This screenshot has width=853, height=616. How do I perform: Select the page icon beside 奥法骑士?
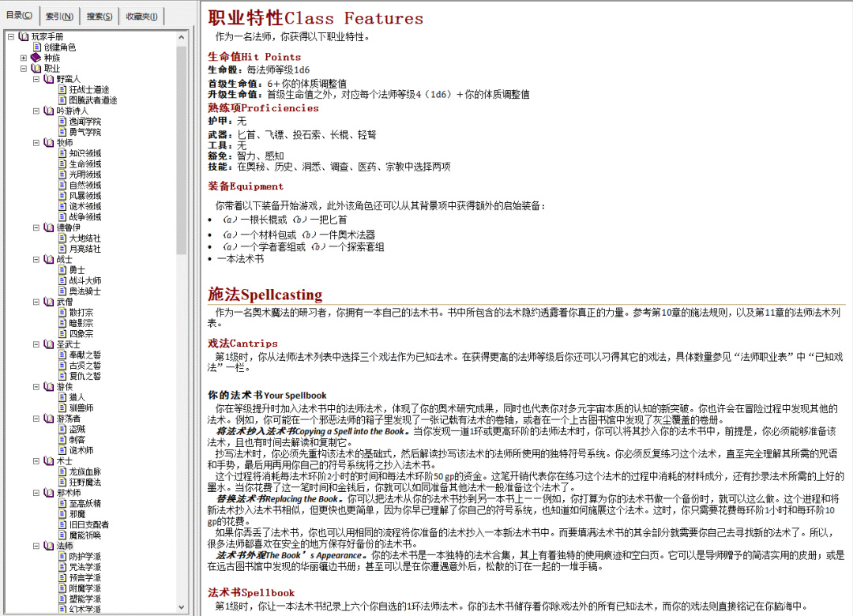point(62,291)
